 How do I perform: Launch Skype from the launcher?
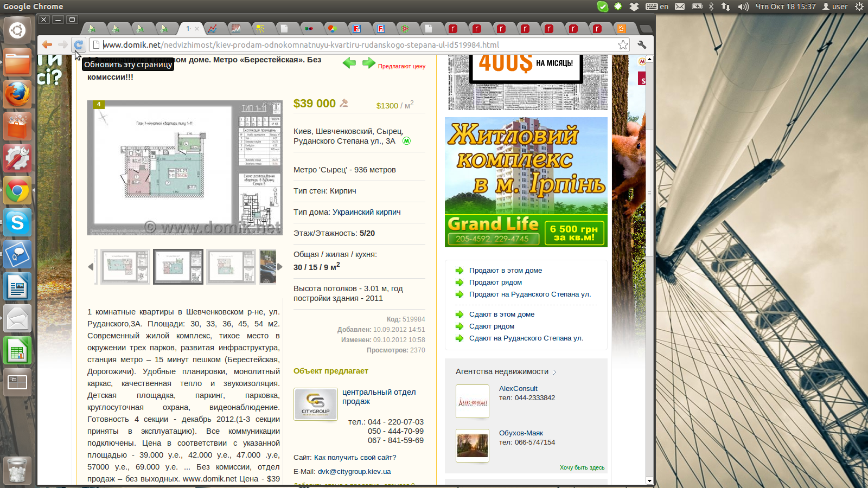tap(17, 223)
